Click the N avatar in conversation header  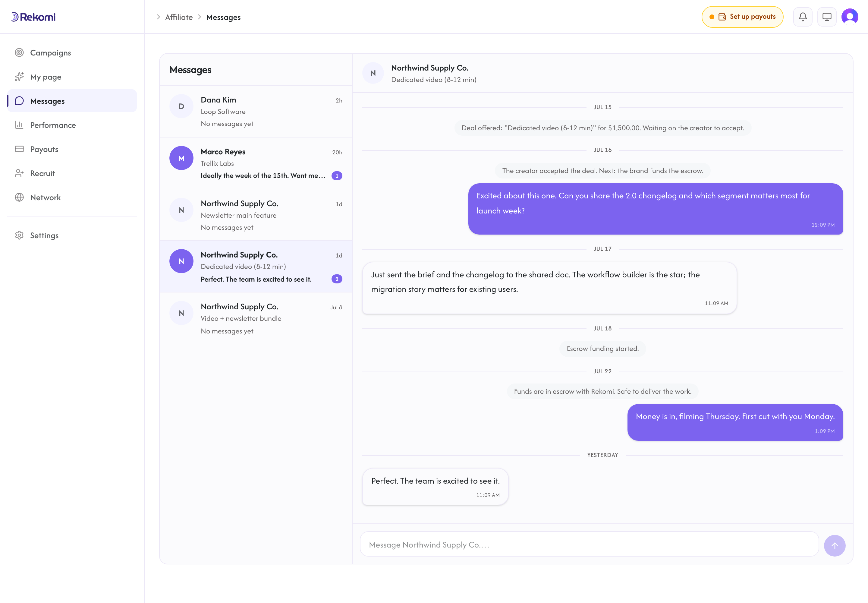click(373, 73)
